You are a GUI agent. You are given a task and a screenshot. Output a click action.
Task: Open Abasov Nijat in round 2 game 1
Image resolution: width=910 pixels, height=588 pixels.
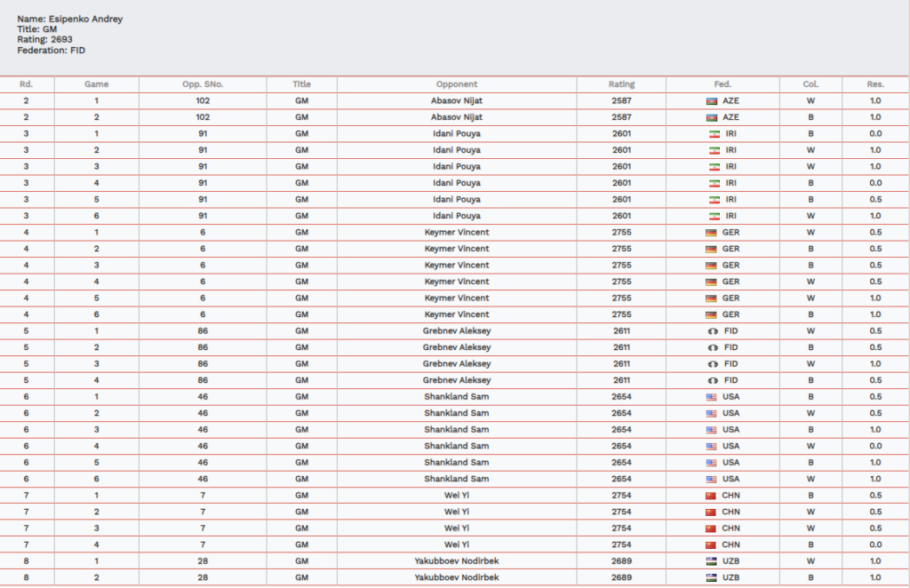click(456, 100)
